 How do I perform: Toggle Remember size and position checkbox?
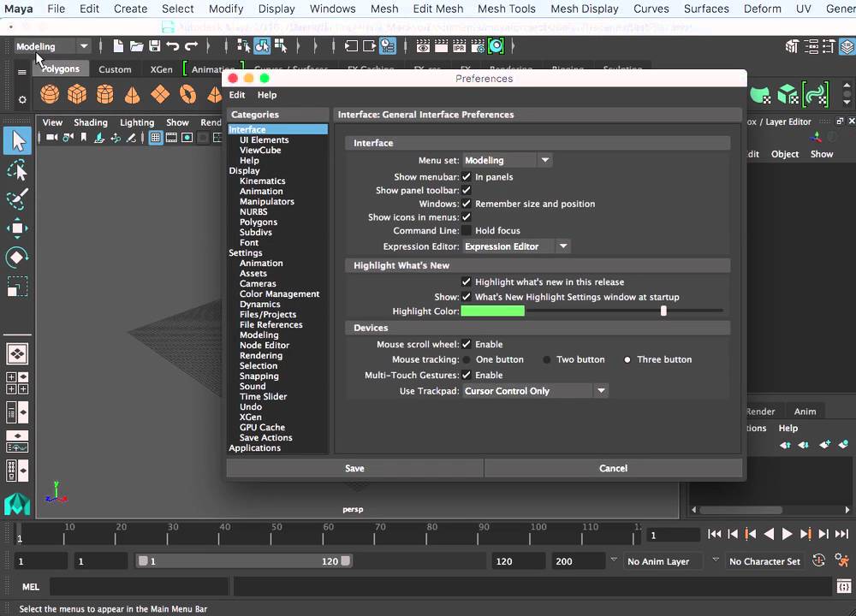click(x=467, y=204)
